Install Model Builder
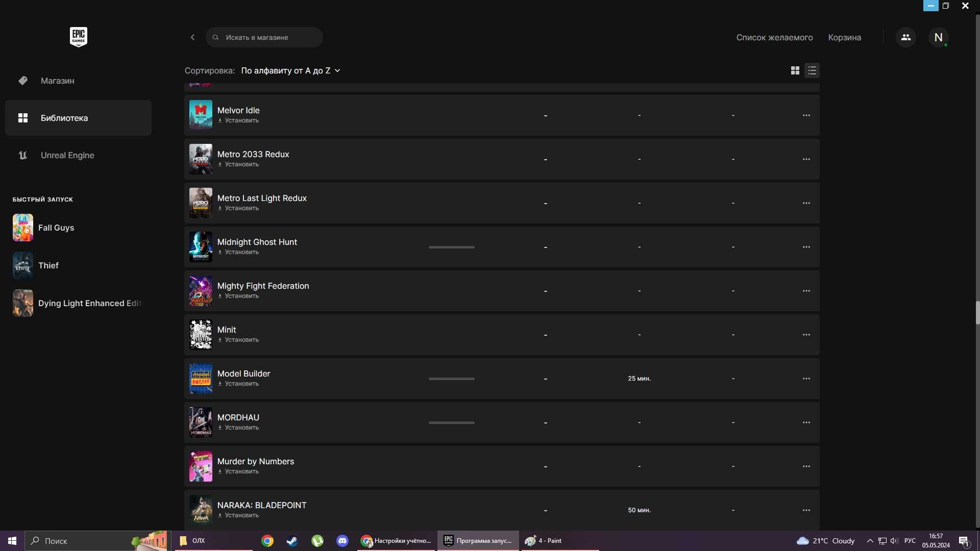 [238, 384]
